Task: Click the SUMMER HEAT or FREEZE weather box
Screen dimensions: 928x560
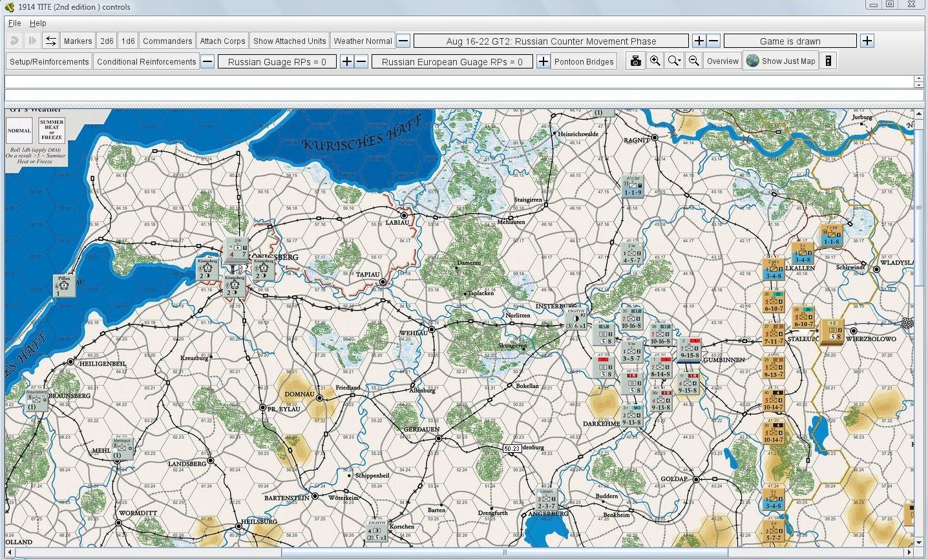Action: click(52, 130)
